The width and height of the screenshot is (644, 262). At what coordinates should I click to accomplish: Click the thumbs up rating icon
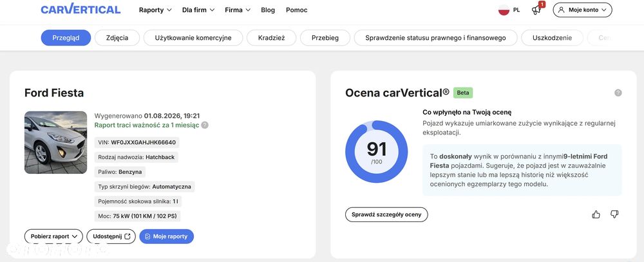pyautogui.click(x=596, y=214)
